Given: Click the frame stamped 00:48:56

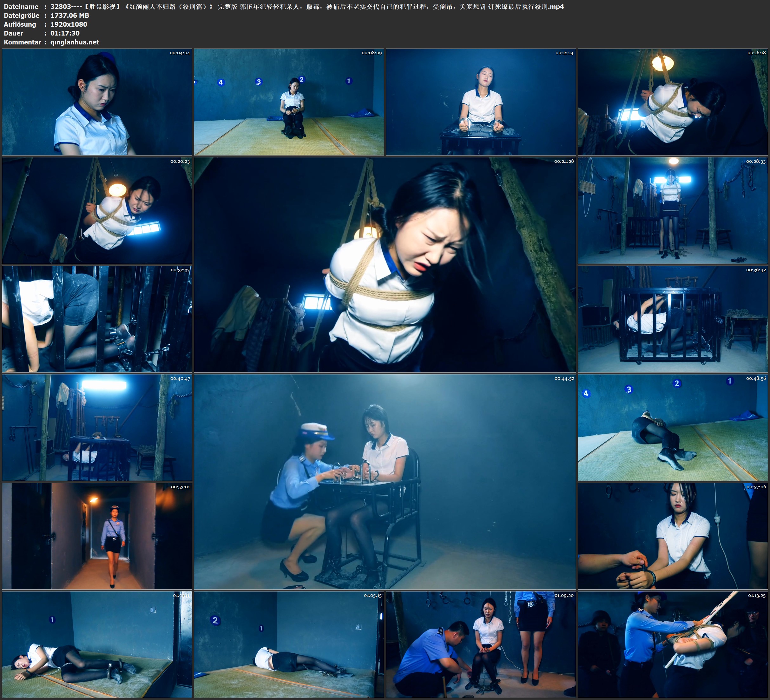Looking at the screenshot, I should (673, 427).
